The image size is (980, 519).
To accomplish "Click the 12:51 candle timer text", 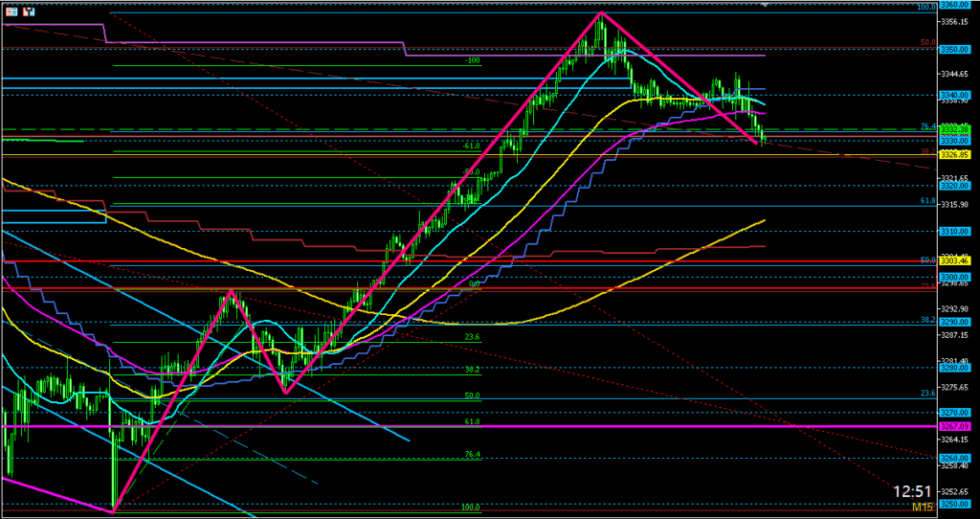I will [x=914, y=491].
